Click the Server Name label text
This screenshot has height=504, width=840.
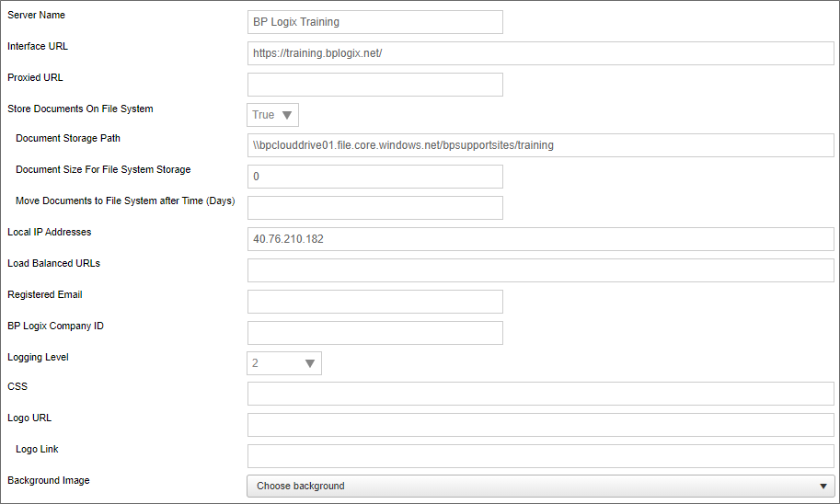[36, 16]
